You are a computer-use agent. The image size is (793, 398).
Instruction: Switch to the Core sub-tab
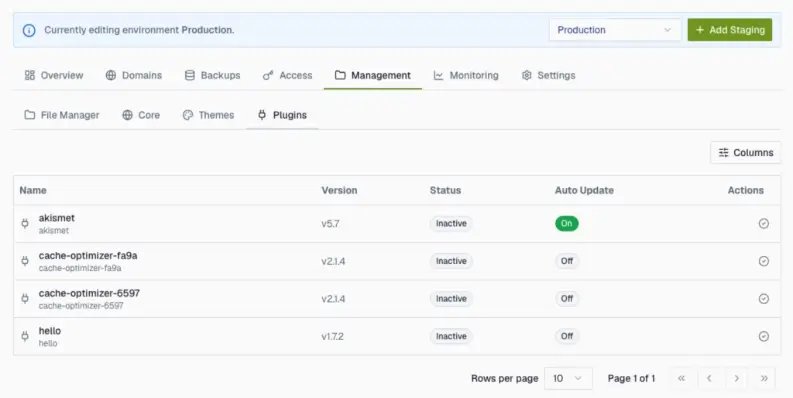[x=141, y=115]
